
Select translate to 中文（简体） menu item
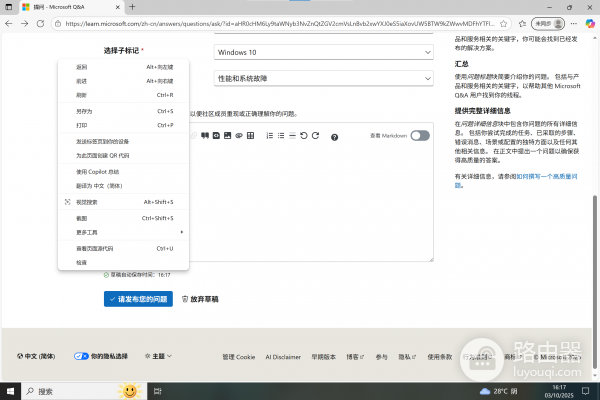(124, 186)
